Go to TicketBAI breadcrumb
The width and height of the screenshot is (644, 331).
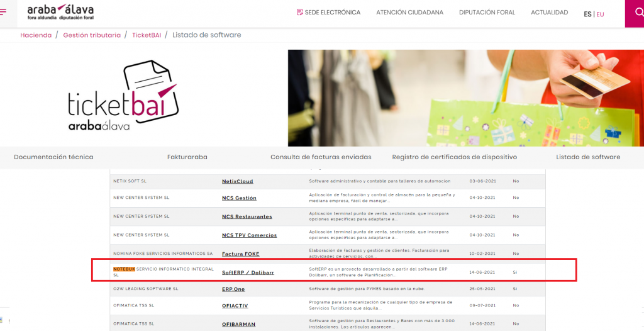coord(147,35)
